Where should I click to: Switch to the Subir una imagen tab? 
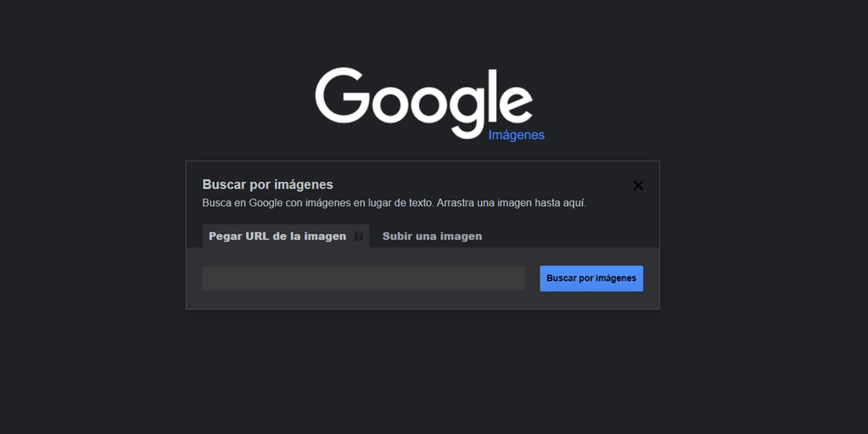(432, 236)
